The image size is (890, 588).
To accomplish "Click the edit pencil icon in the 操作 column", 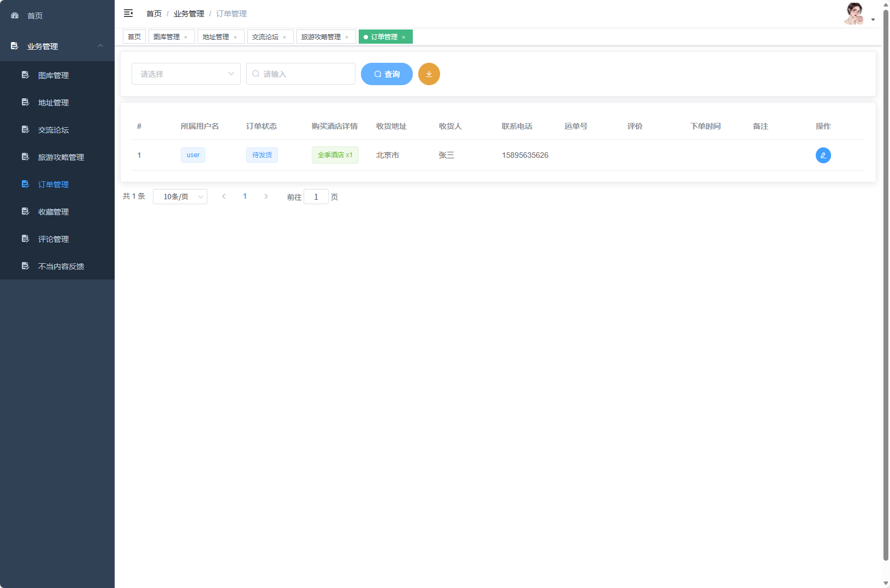I will click(823, 155).
